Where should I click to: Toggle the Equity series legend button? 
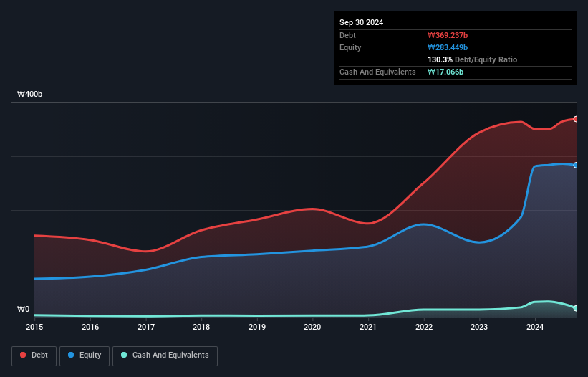(x=85, y=355)
